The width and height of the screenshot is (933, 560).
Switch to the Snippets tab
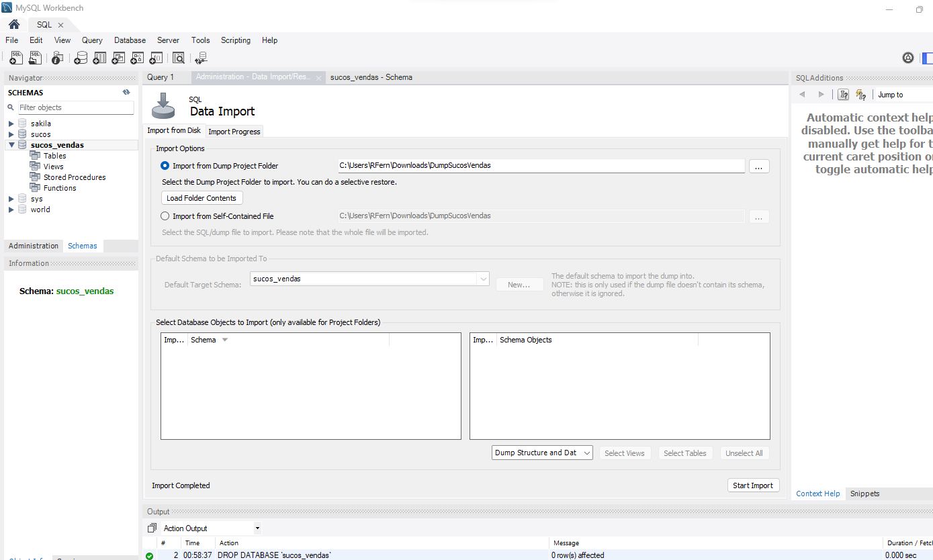point(864,494)
